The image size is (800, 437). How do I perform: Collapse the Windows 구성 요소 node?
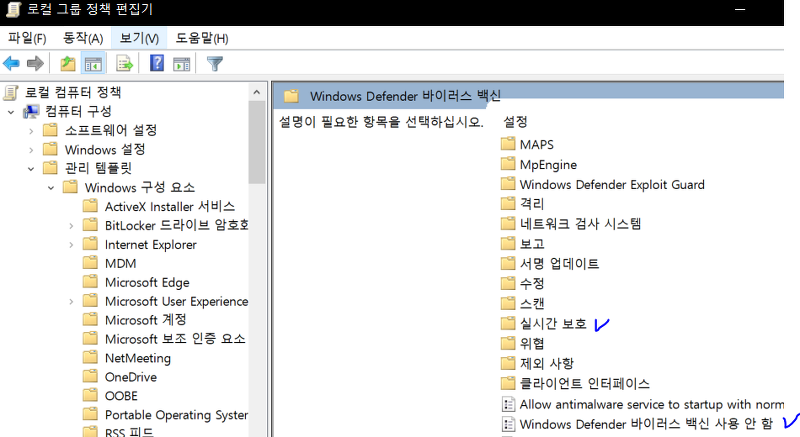point(51,188)
